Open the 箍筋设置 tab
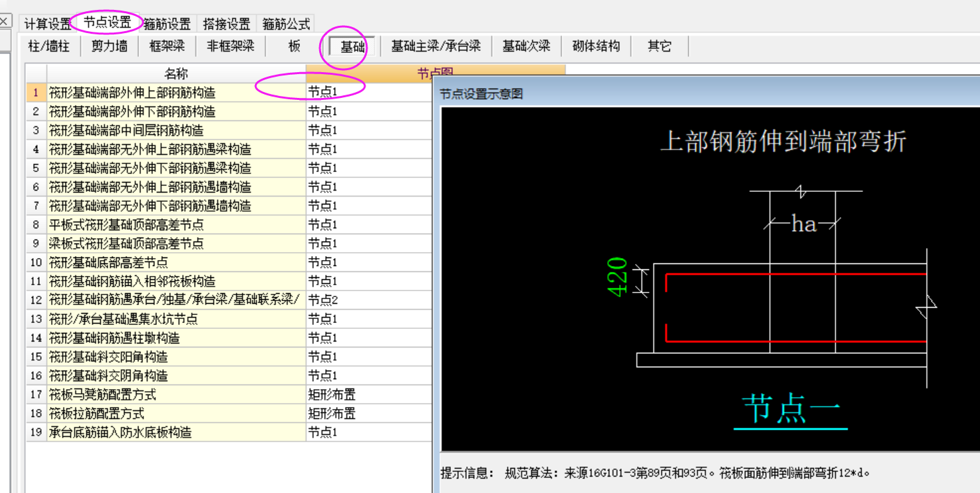This screenshot has width=980, height=493. pyautogui.click(x=168, y=24)
